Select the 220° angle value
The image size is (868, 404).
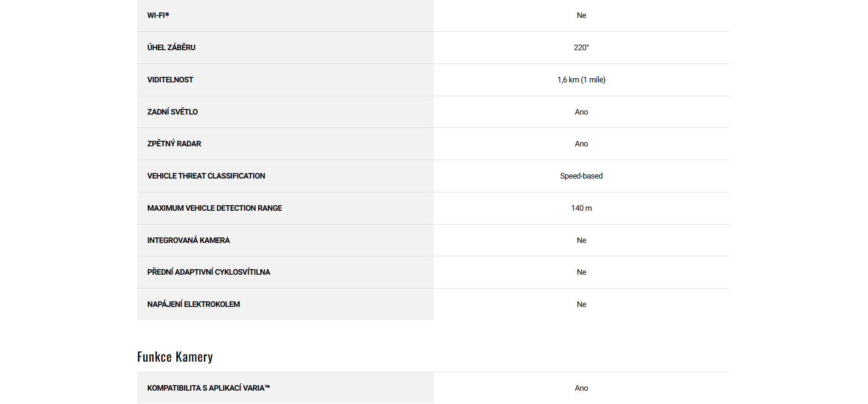coord(581,47)
